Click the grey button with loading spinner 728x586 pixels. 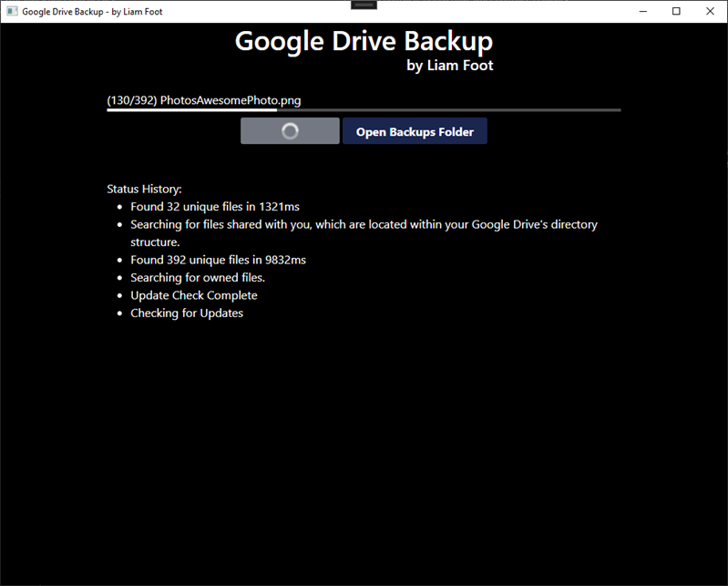coord(290,131)
